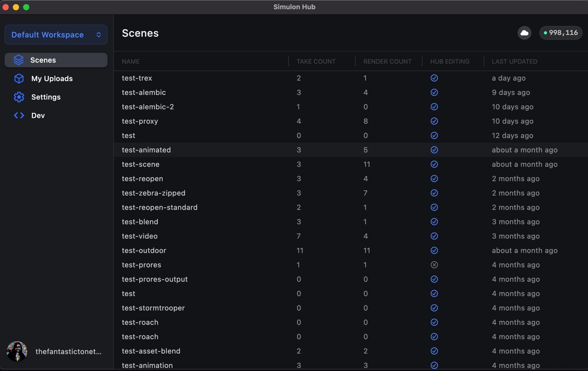The width and height of the screenshot is (588, 371).
Task: Open the test-stormtrooper scene
Action: click(153, 308)
